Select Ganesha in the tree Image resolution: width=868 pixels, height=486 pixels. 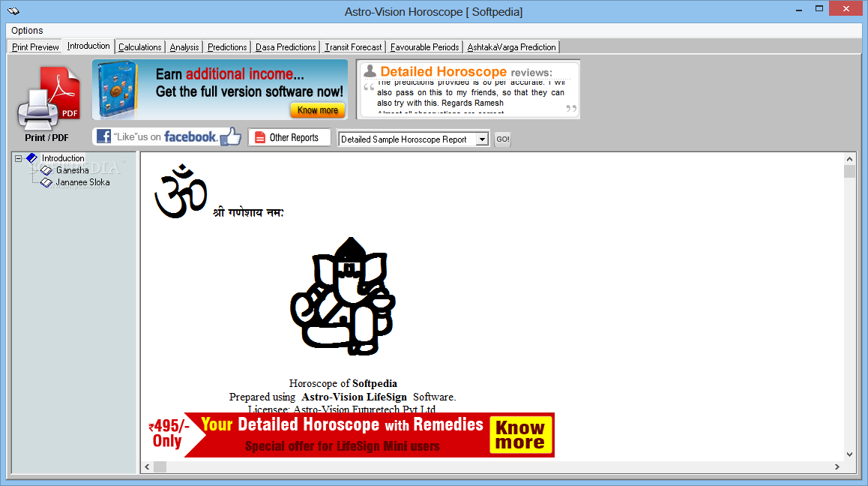73,170
